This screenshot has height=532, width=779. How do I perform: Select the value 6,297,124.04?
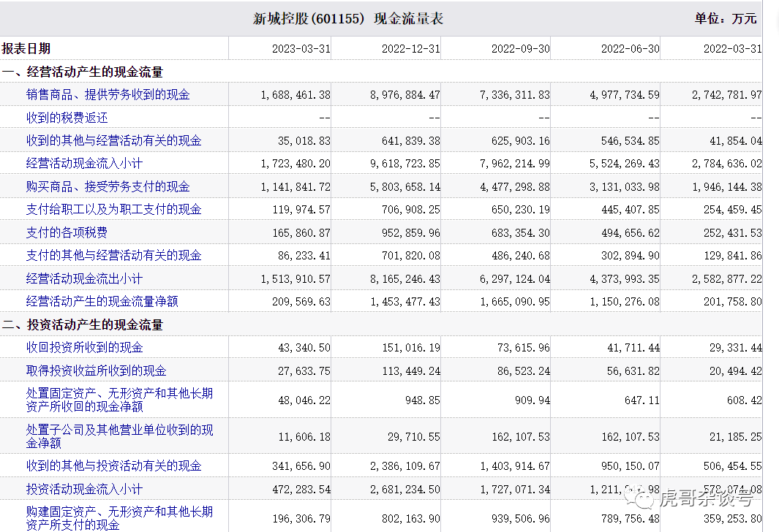[x=515, y=279]
